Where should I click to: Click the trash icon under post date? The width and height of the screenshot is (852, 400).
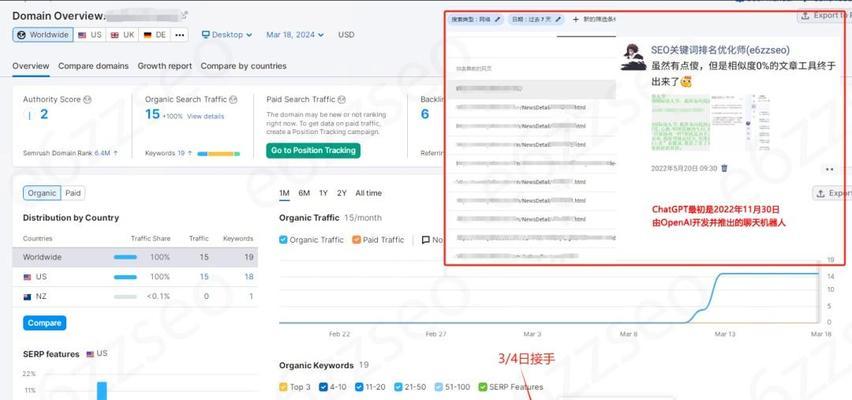pyautogui.click(x=724, y=168)
